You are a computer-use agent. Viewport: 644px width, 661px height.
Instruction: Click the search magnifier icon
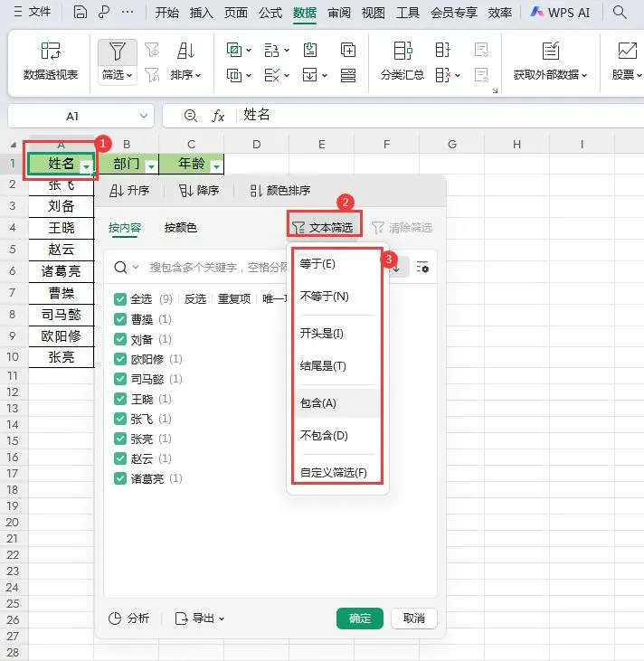pos(620,13)
